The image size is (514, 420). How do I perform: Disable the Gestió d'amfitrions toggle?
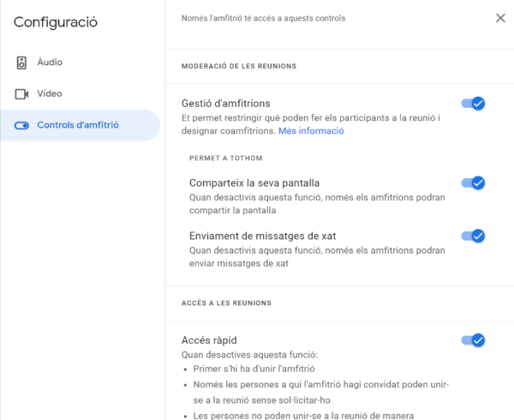(473, 104)
